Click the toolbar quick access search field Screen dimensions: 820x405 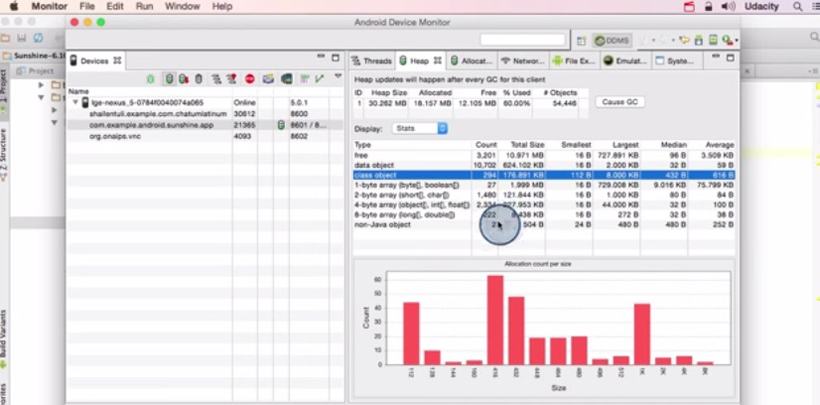click(523, 40)
